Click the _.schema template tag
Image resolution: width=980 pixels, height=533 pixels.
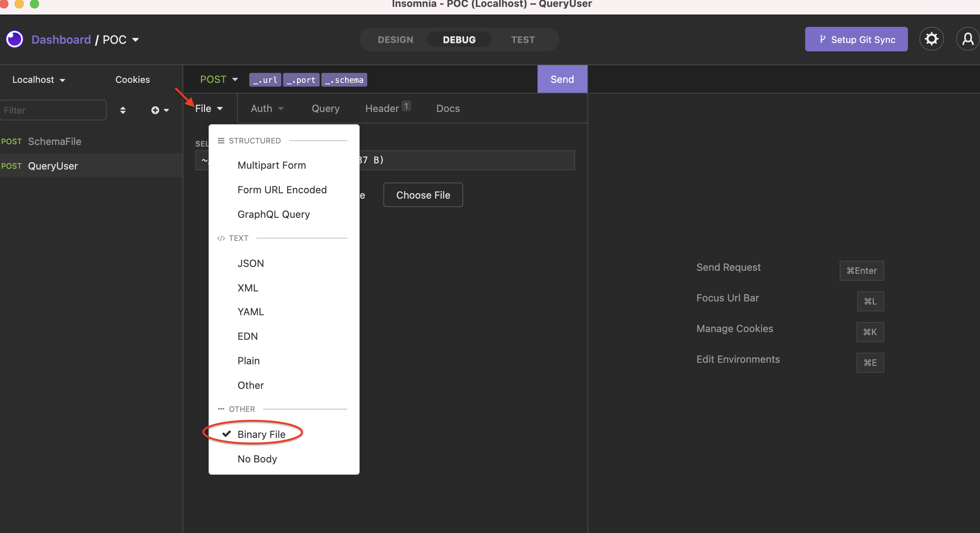pos(344,79)
